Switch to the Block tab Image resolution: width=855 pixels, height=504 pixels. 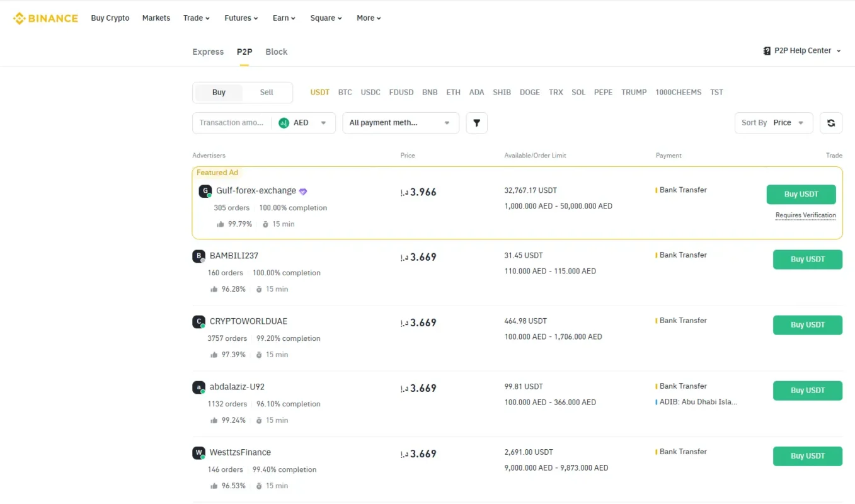(277, 52)
